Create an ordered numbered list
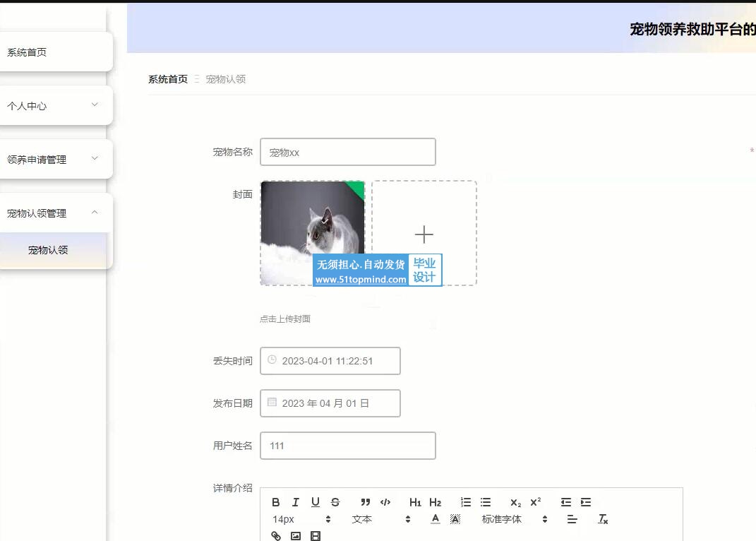Screen dimensions: 756x541 click(x=466, y=502)
